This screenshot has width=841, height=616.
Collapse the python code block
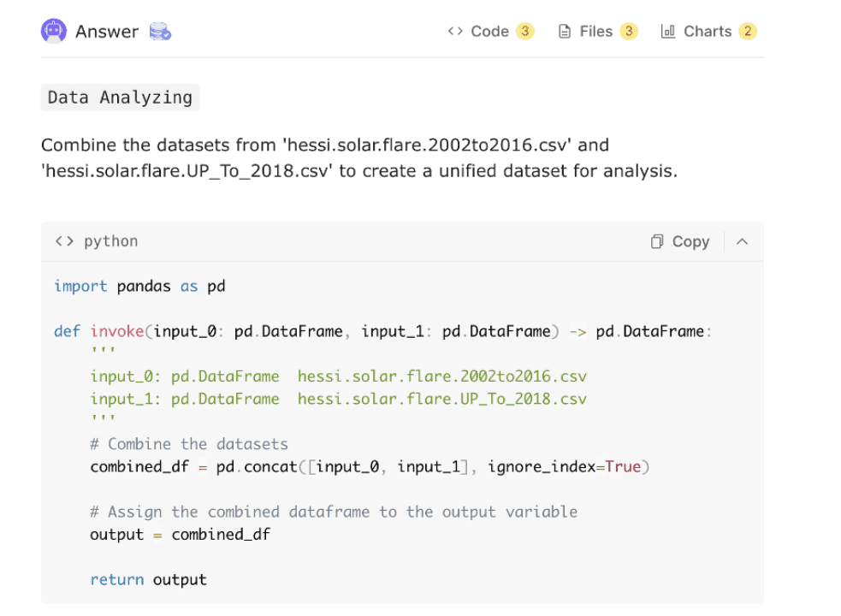pyautogui.click(x=743, y=241)
